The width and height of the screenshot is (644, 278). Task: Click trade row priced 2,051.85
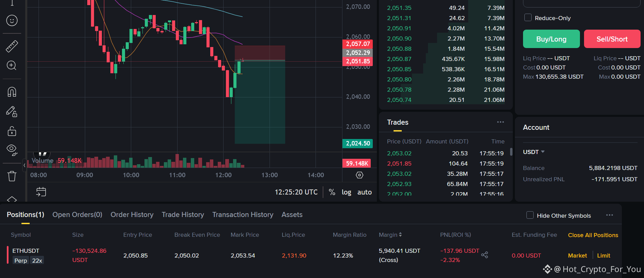pos(445,164)
